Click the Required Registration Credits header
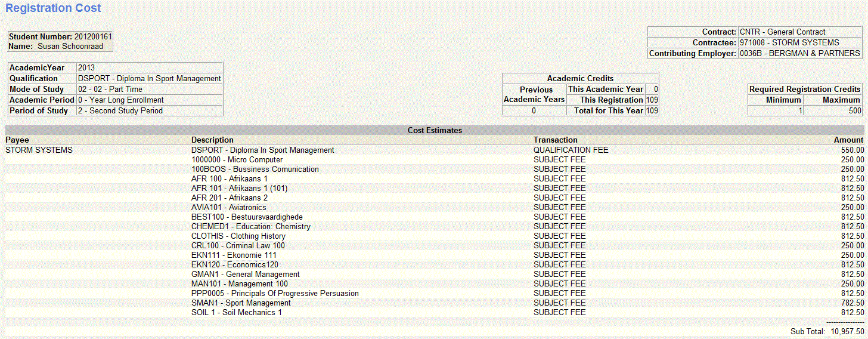The height and width of the screenshot is (339, 868). coord(805,90)
